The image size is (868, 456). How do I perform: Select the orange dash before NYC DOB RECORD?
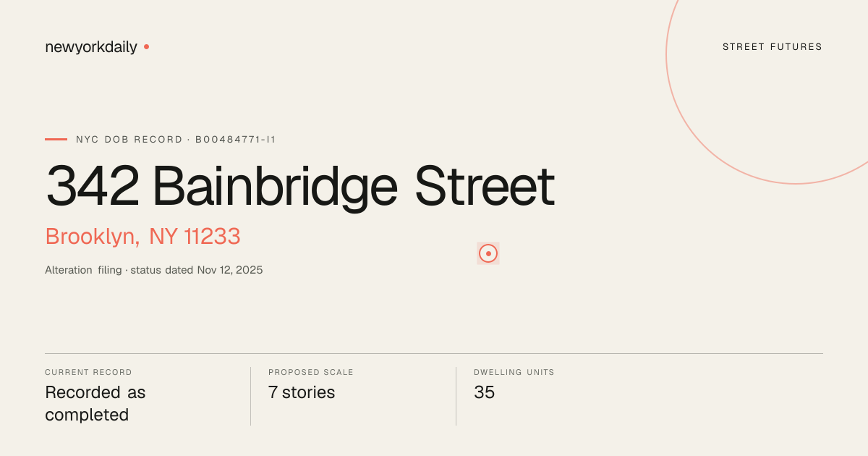click(56, 139)
